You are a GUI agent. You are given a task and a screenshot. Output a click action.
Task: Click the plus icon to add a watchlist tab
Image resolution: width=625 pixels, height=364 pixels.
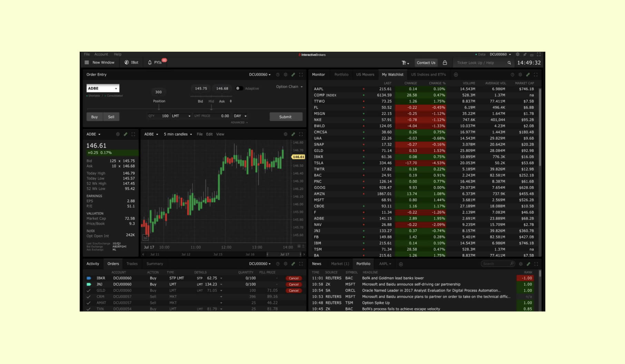455,74
